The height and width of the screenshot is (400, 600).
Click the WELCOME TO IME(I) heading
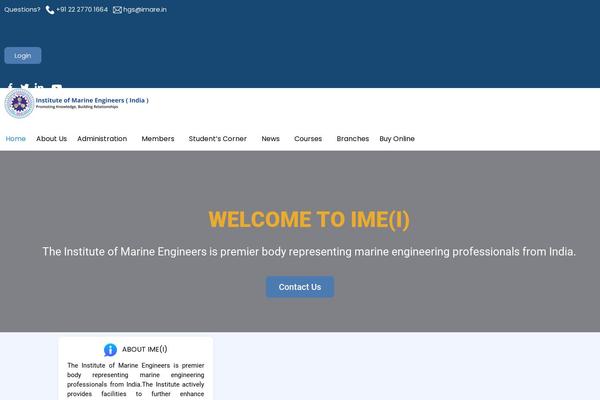click(309, 220)
